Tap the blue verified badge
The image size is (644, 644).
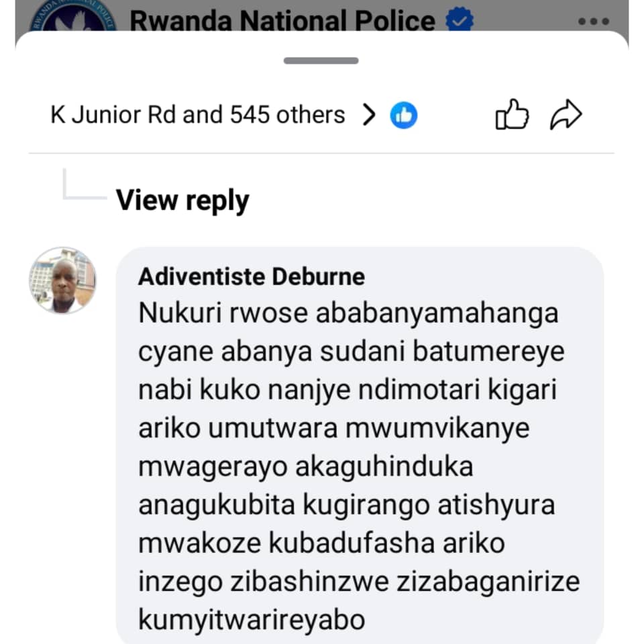(x=460, y=21)
